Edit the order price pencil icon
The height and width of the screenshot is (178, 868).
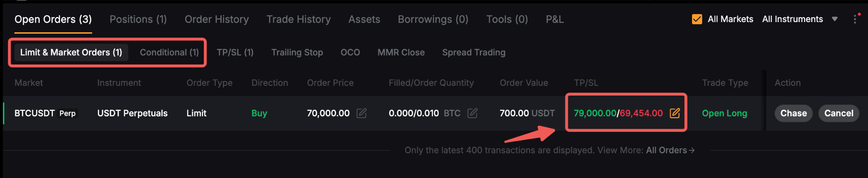tap(362, 113)
